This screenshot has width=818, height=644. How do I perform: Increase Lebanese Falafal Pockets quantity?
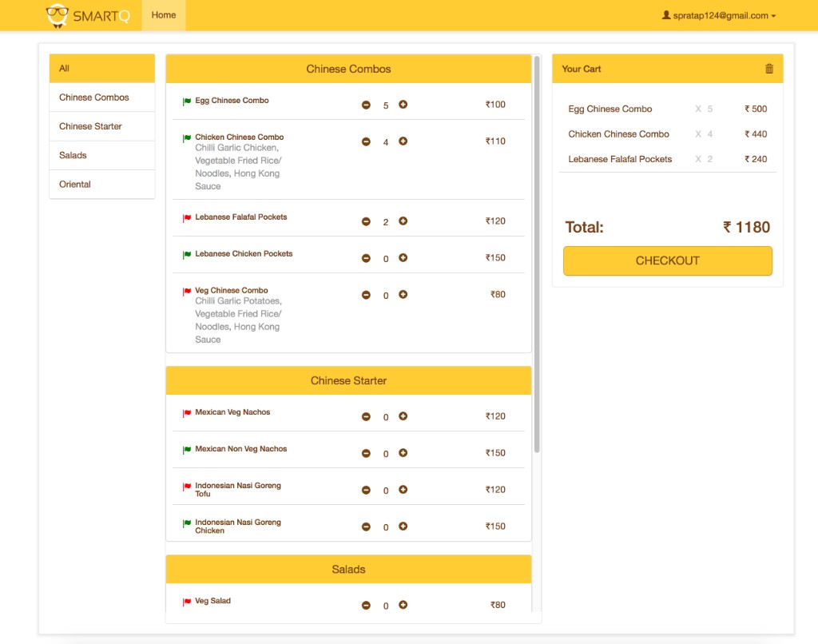(x=403, y=221)
